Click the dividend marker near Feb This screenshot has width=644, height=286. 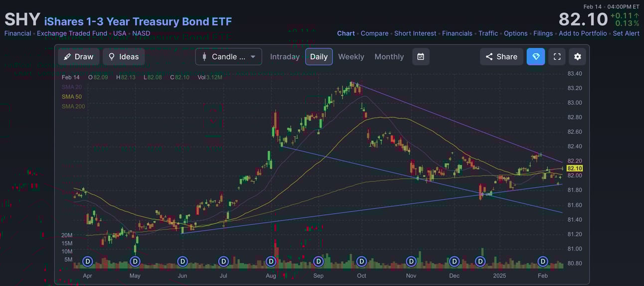pyautogui.click(x=542, y=261)
